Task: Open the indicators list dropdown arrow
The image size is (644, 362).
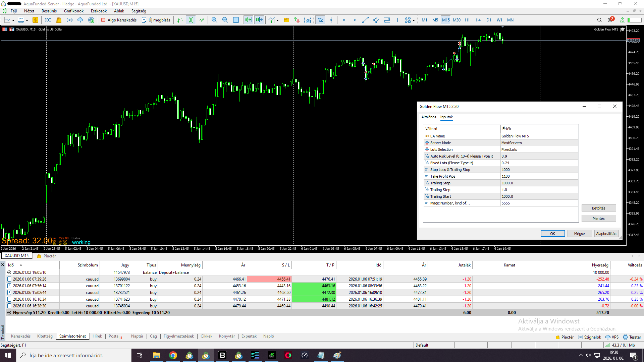Action: coord(277,20)
